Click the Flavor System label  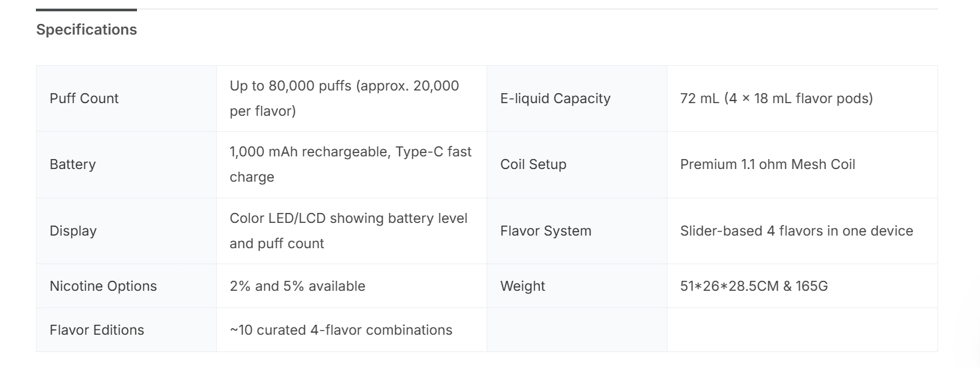tap(545, 231)
